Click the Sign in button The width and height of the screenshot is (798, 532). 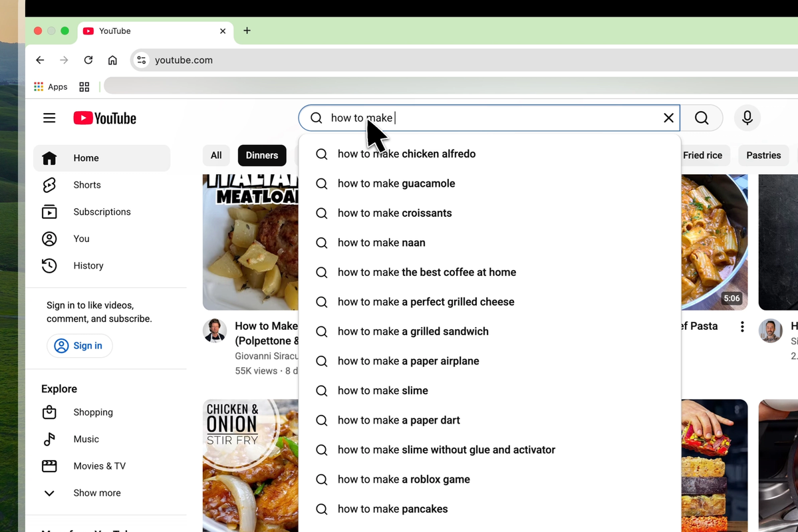click(x=79, y=346)
